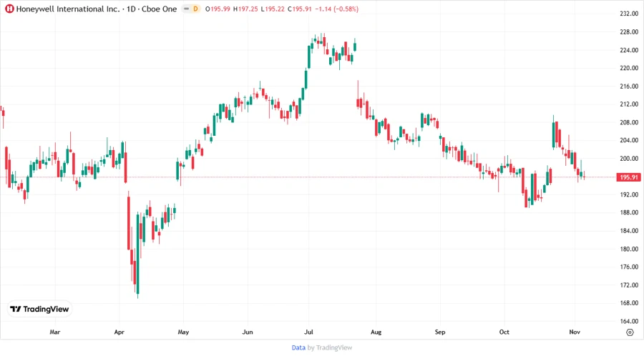
Task: Click the Jul label on time axis
Action: coord(308,332)
